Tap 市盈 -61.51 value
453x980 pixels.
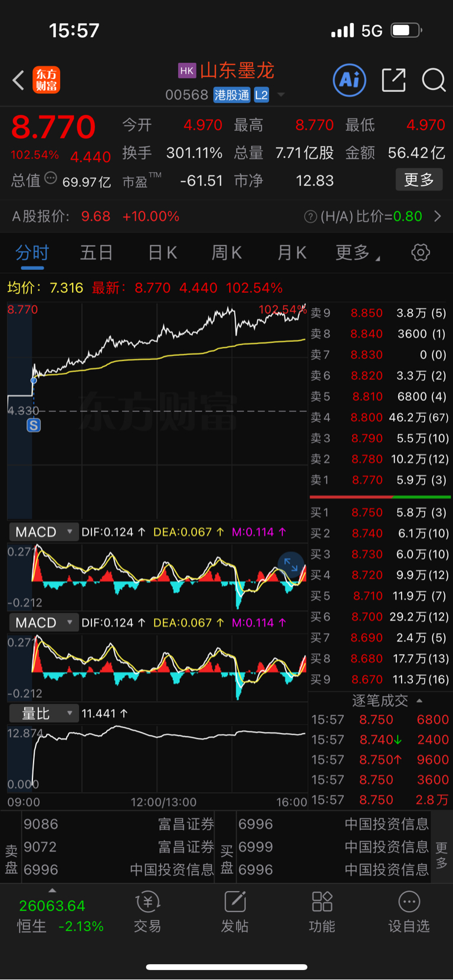pos(201,181)
